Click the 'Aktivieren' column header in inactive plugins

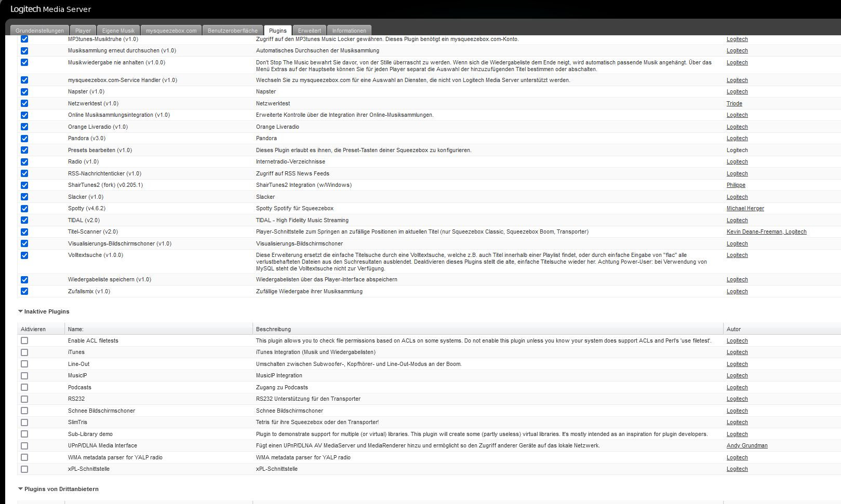click(x=33, y=329)
